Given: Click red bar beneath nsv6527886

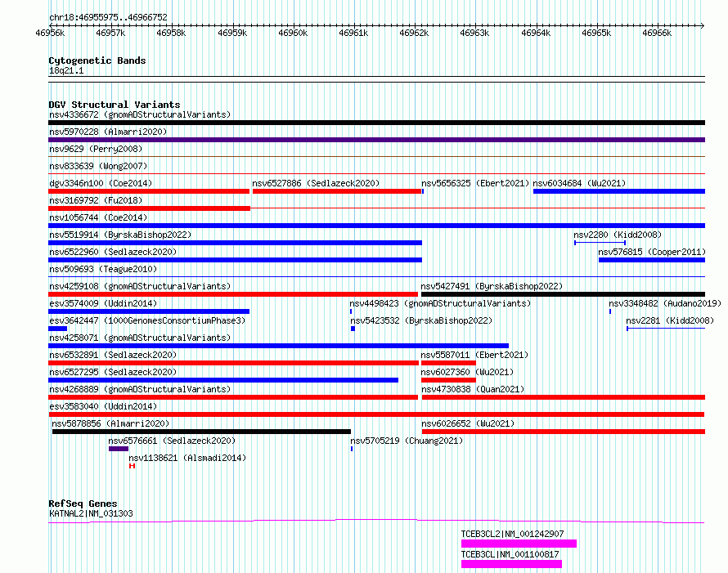Looking at the screenshot, I should tap(337, 191).
